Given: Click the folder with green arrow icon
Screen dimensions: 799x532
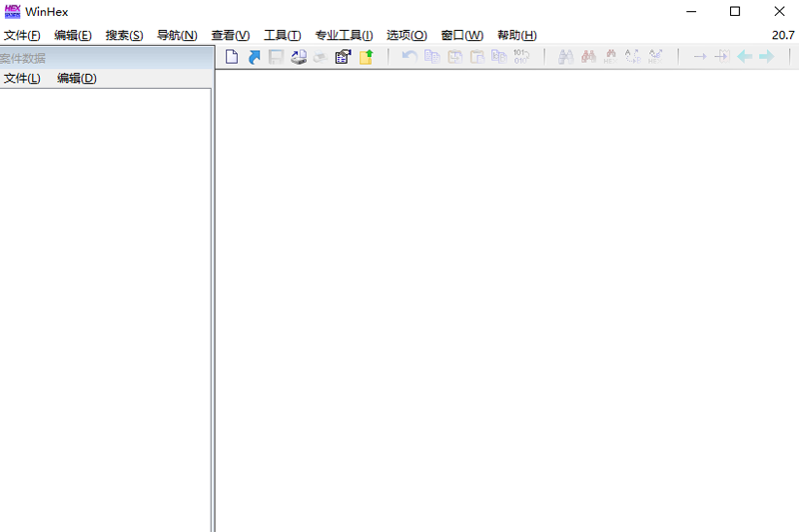Looking at the screenshot, I should point(366,57).
